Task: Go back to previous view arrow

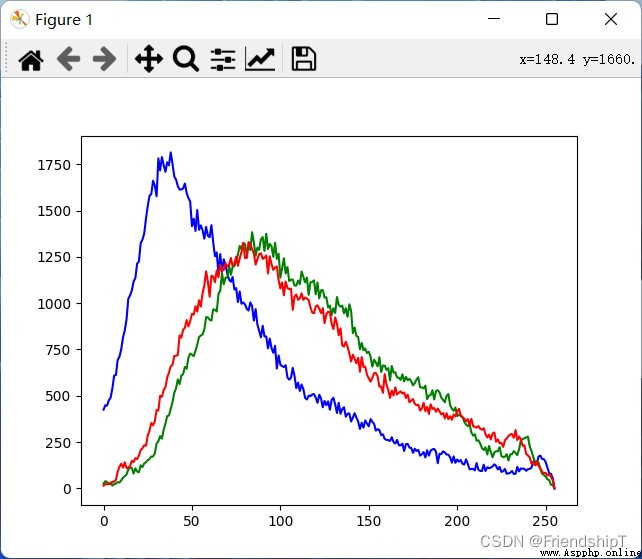Action: click(68, 59)
